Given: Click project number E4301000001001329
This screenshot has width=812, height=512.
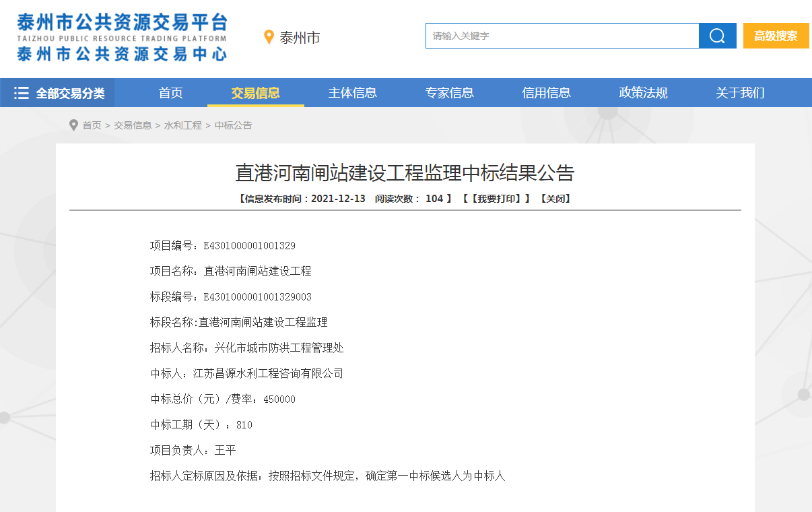Looking at the screenshot, I should tap(250, 246).
